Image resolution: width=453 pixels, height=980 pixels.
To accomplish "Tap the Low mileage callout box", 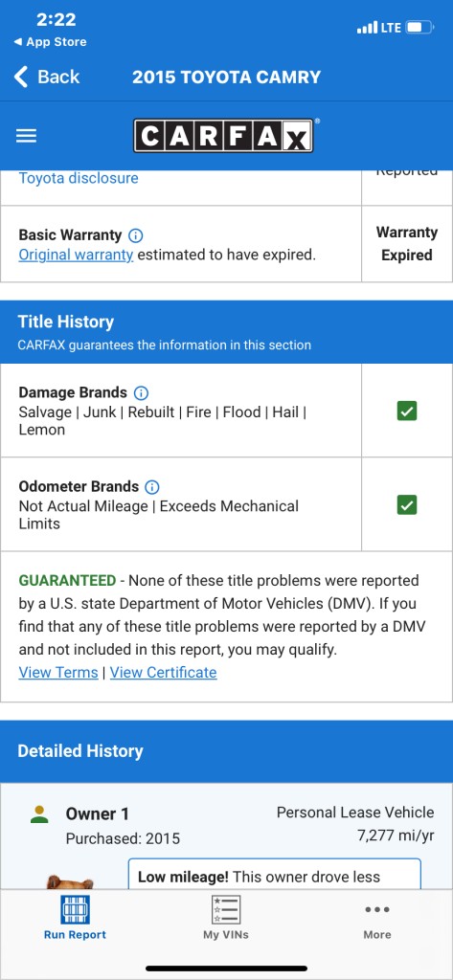I will point(274,874).
